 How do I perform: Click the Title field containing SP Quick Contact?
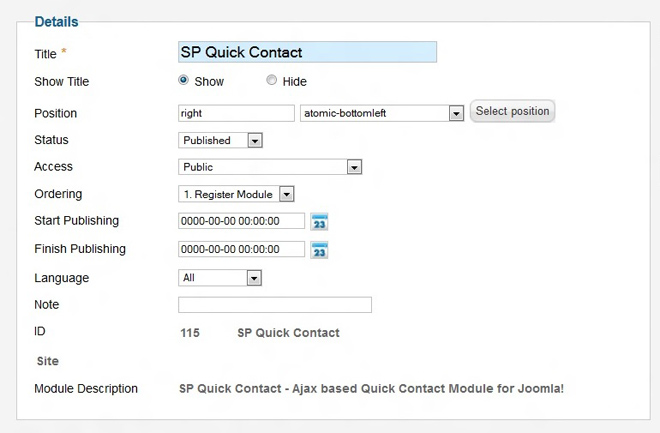click(307, 52)
